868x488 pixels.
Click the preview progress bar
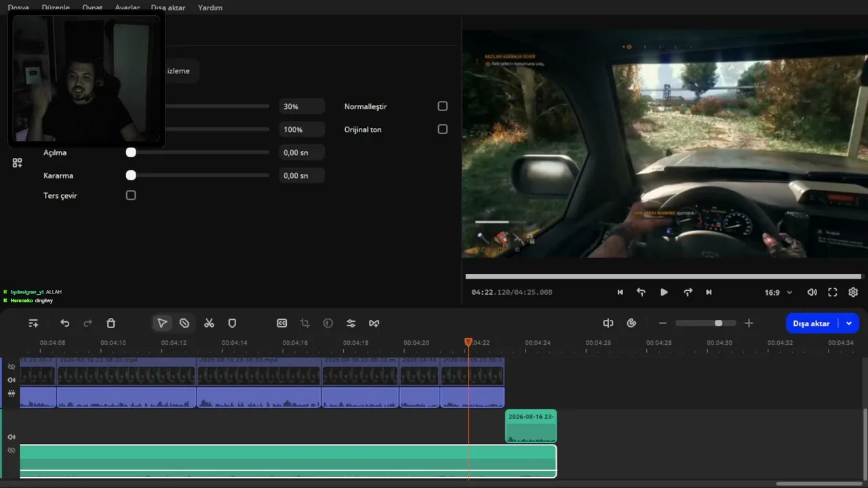[663, 277]
